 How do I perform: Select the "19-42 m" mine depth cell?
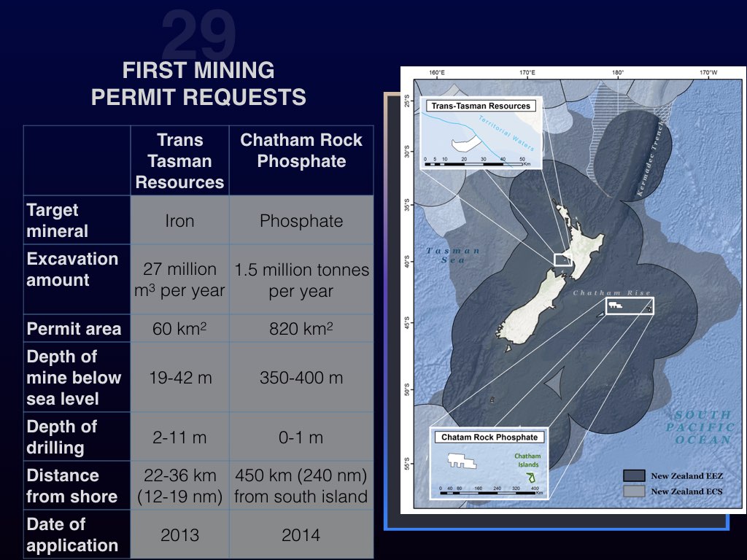179,378
